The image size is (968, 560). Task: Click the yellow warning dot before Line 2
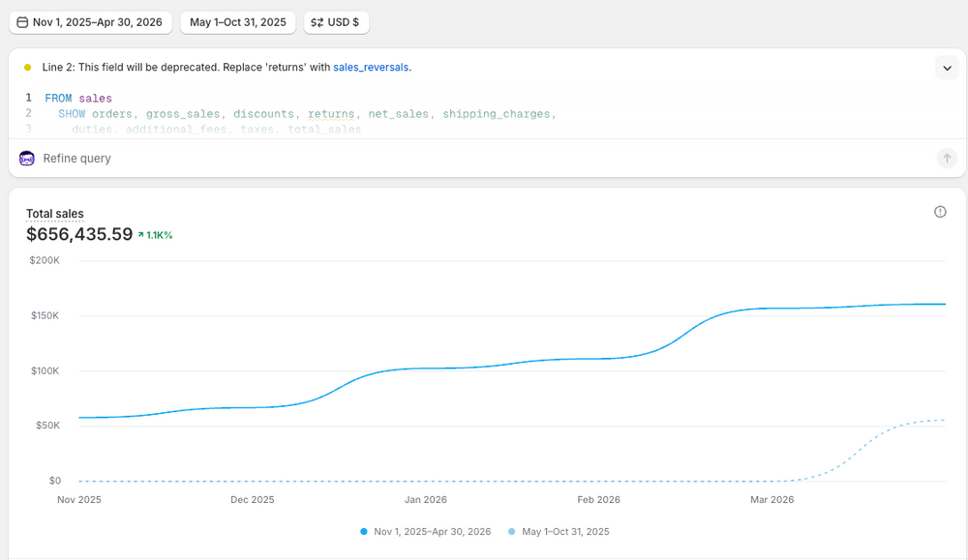pos(27,68)
